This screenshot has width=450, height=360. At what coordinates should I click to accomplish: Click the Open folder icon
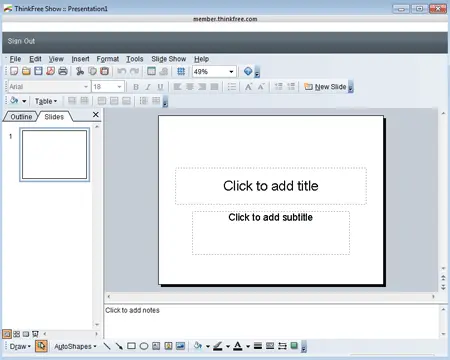point(26,71)
